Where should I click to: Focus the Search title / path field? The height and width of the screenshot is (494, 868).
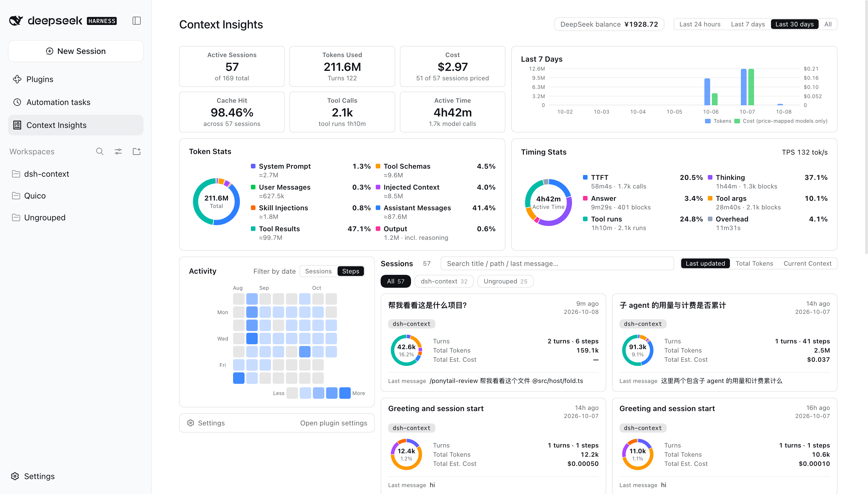pyautogui.click(x=557, y=263)
